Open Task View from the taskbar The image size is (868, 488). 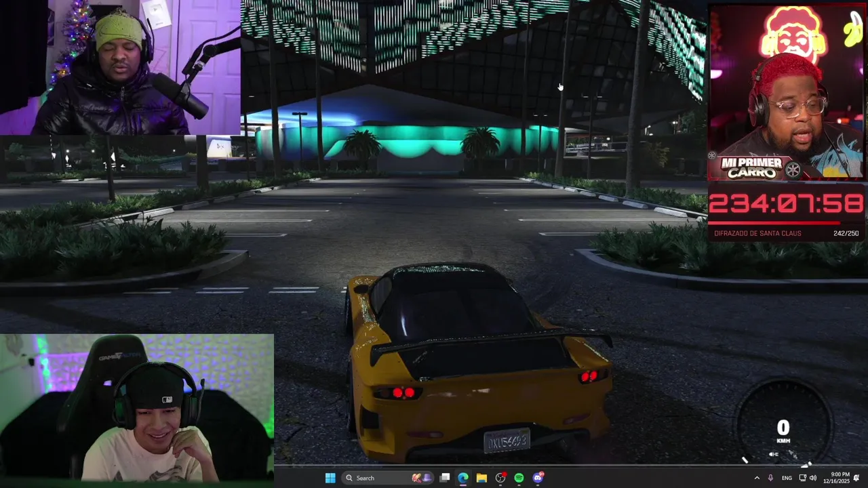(x=445, y=478)
